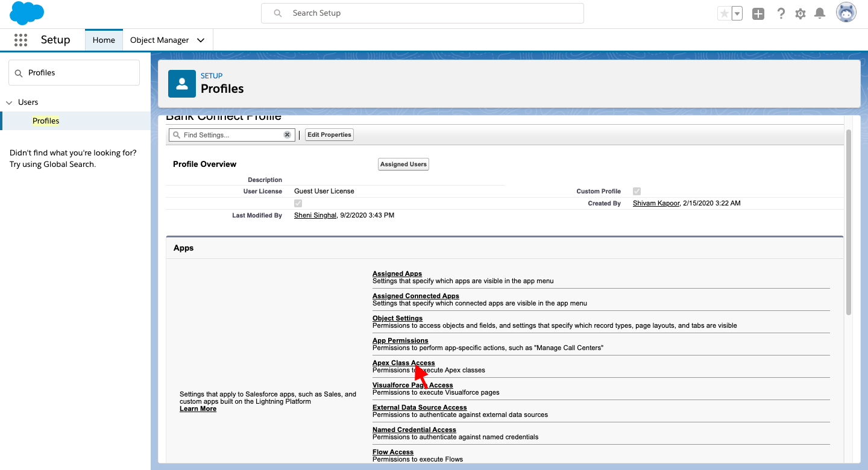This screenshot has width=868, height=470.
Task: Click inside the Search Setup field
Action: (x=423, y=13)
